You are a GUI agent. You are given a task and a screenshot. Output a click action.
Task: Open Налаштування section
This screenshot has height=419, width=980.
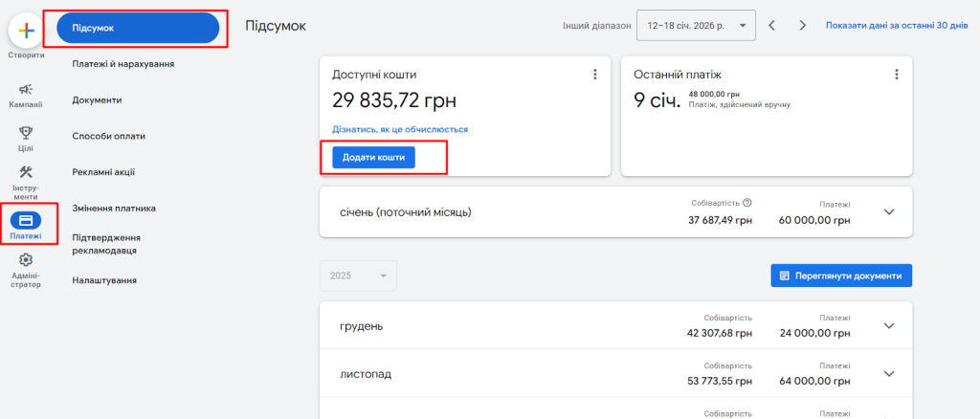[104, 280]
